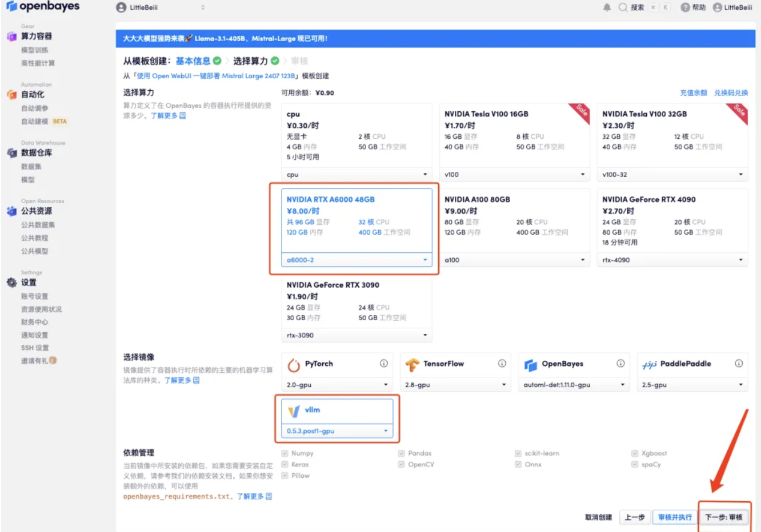Image resolution: width=761 pixels, height=532 pixels.
Task: Click the Llama-3.1-405B announcement banner
Action: (x=435, y=39)
